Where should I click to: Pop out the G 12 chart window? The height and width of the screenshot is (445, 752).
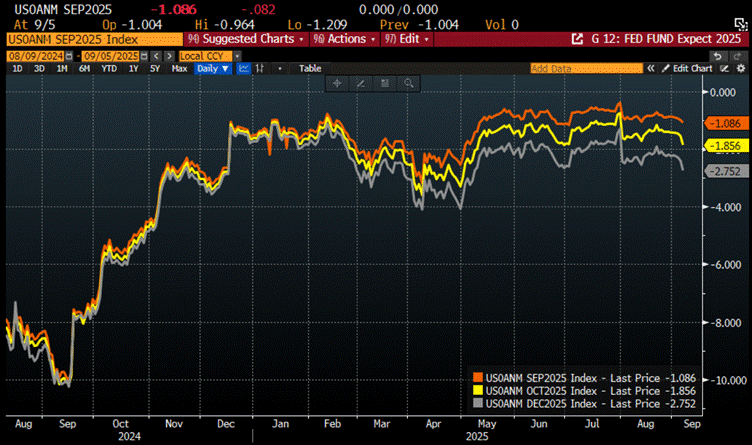[577, 39]
